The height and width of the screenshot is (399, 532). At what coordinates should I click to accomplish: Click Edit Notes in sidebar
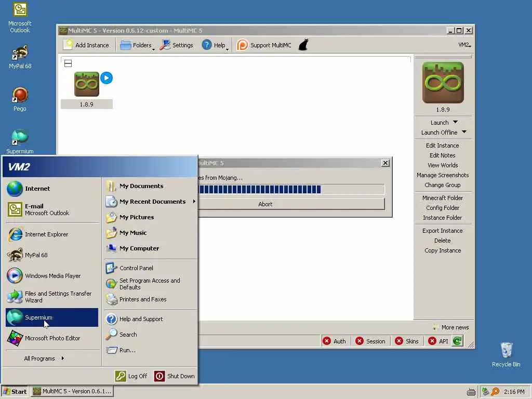click(x=443, y=155)
